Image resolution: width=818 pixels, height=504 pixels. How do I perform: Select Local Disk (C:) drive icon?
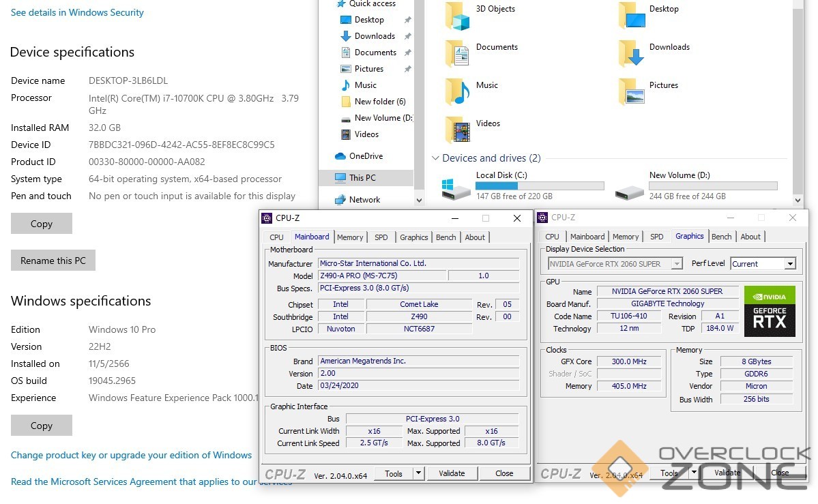coord(456,189)
